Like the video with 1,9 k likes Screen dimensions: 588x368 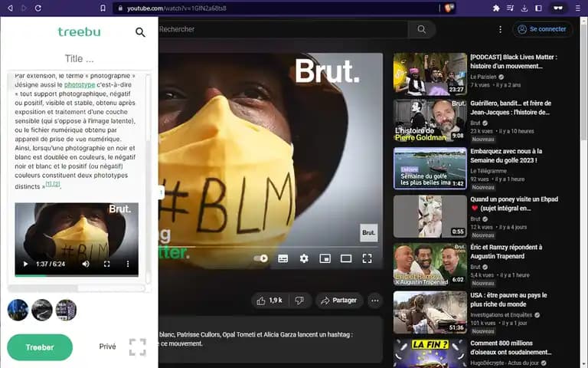tap(269, 301)
